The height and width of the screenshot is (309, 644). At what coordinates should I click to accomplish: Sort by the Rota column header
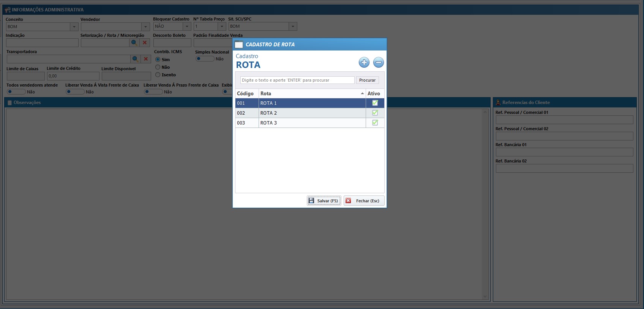click(311, 93)
